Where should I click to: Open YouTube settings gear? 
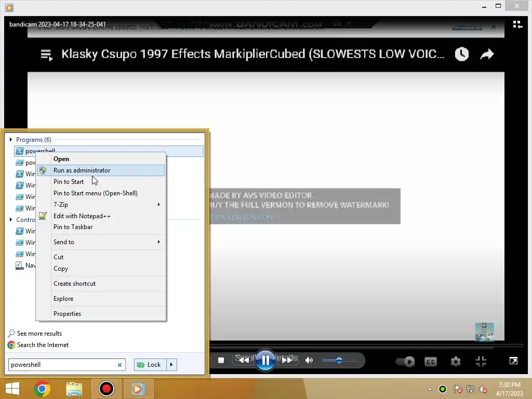(455, 362)
